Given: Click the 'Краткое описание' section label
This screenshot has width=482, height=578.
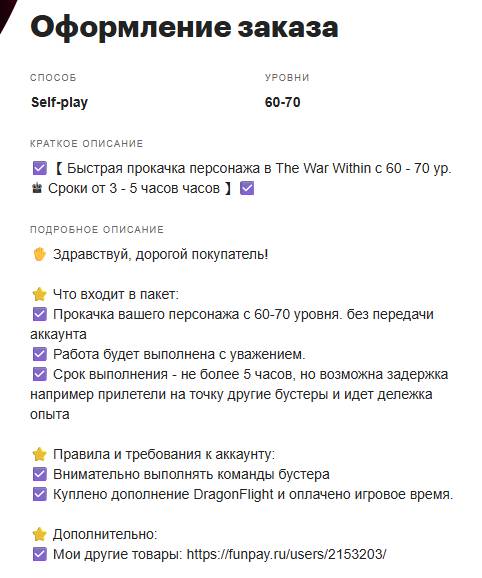Looking at the screenshot, I should [x=87, y=143].
